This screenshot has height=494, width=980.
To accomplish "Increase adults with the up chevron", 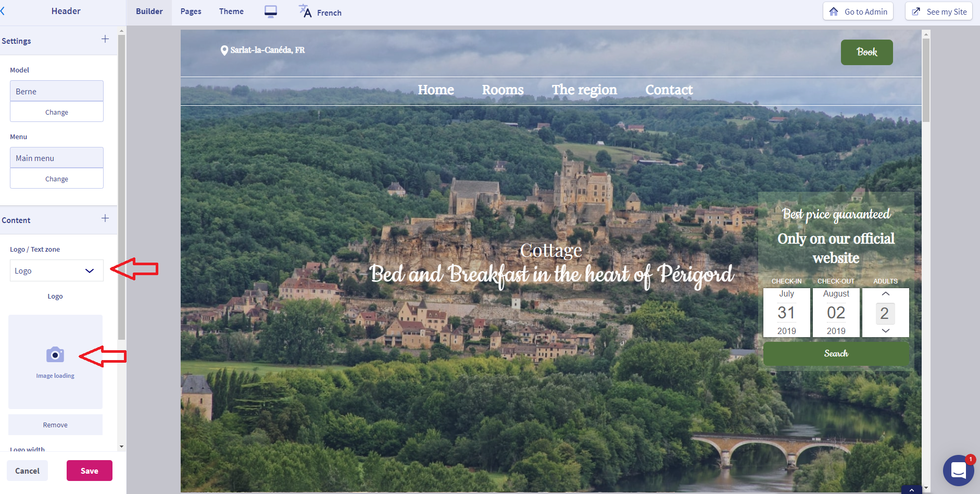I will tap(885, 294).
